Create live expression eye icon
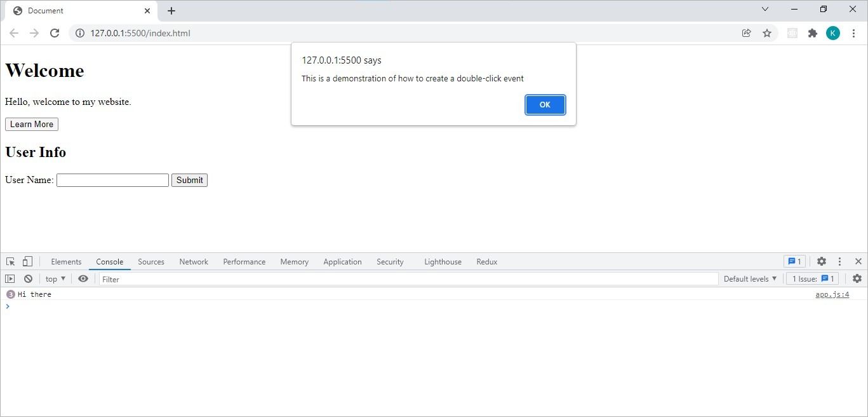This screenshot has height=417, width=868. 83,278
